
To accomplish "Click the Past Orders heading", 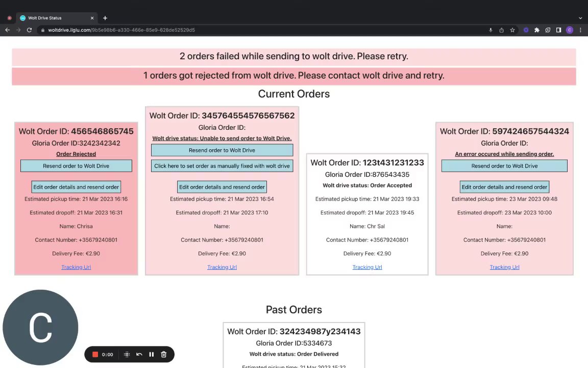I will click(x=294, y=310).
